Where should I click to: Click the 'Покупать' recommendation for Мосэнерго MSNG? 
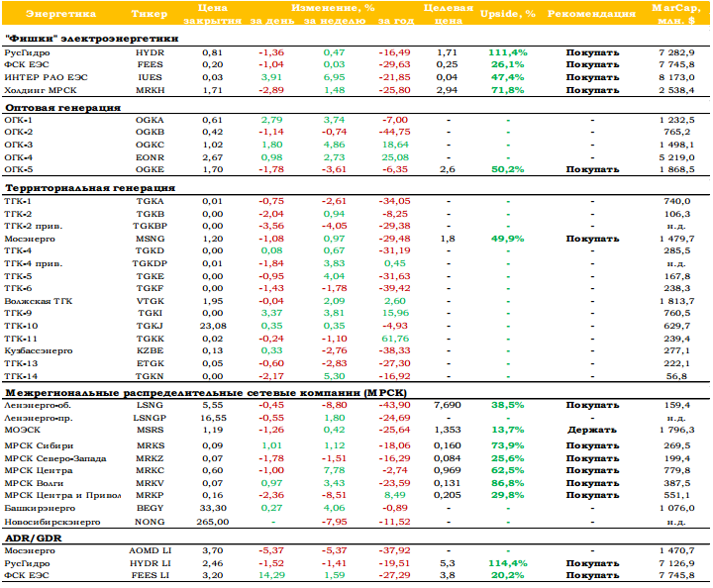coord(592,239)
